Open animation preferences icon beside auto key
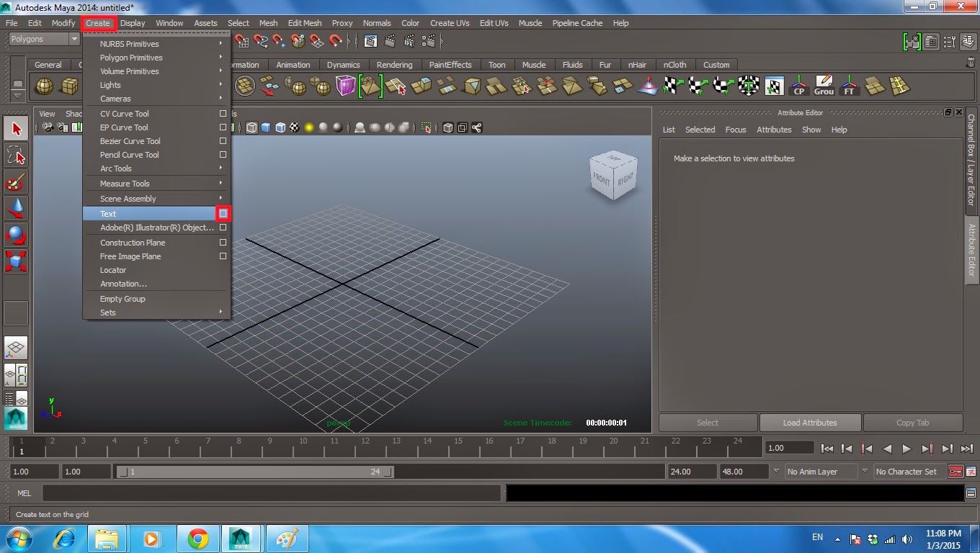This screenshot has width=980, height=553. [x=970, y=472]
